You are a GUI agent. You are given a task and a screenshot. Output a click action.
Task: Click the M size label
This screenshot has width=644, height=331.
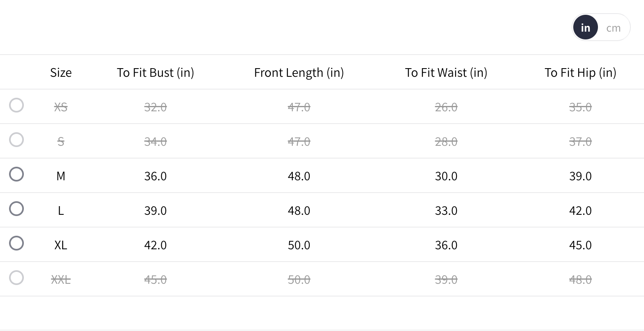(x=61, y=176)
